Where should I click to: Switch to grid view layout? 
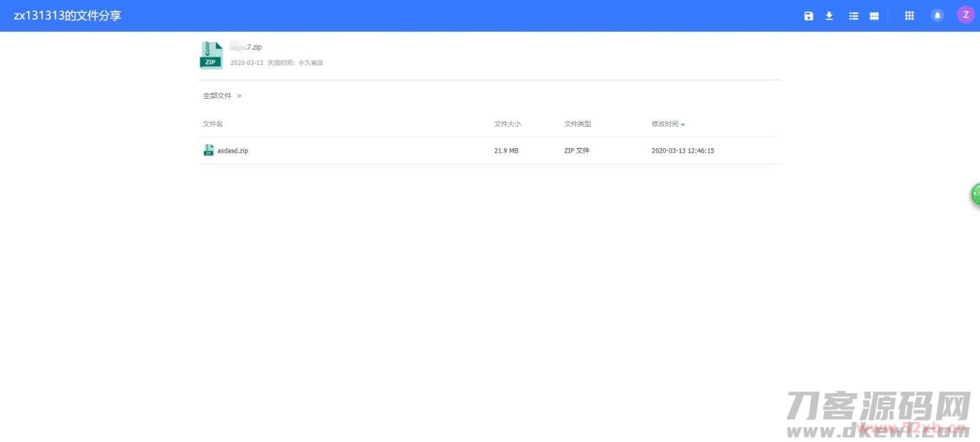[874, 16]
